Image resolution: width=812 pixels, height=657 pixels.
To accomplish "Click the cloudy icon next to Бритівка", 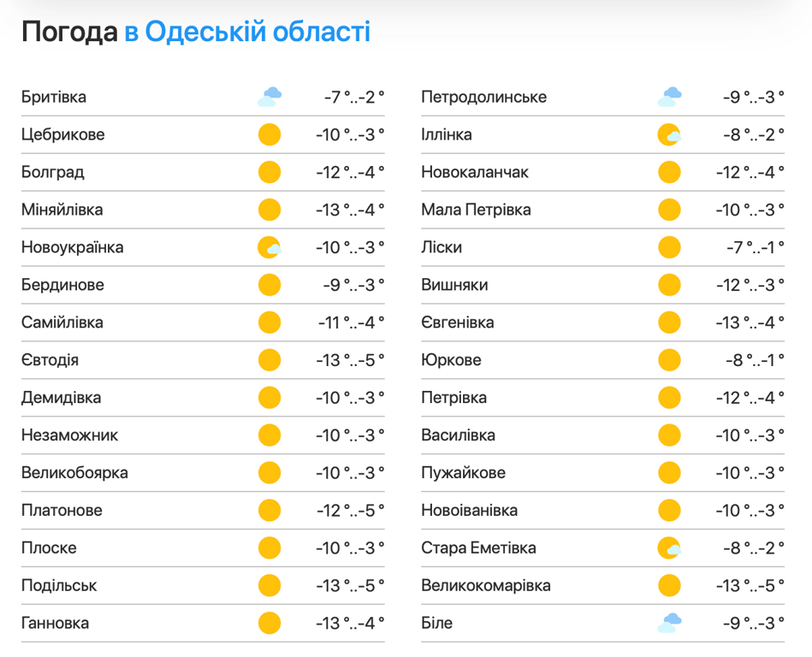I will (x=270, y=97).
